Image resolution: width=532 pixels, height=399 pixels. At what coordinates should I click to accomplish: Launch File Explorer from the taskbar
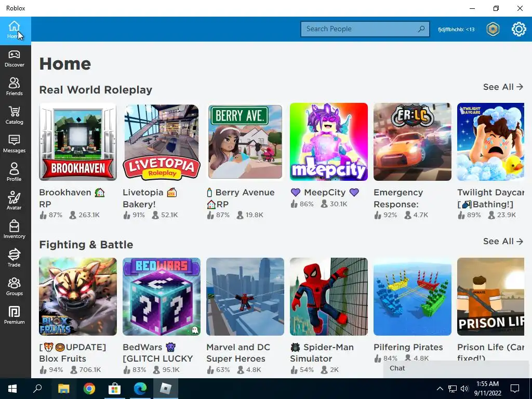pyautogui.click(x=63, y=389)
